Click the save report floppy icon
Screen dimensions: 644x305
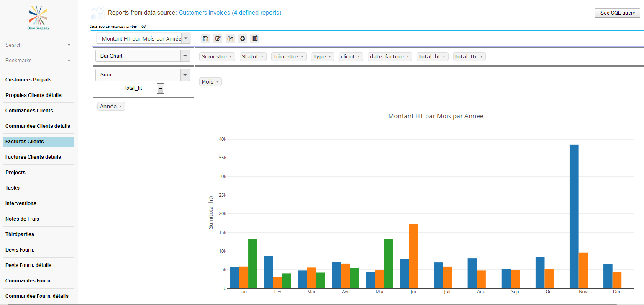click(205, 39)
